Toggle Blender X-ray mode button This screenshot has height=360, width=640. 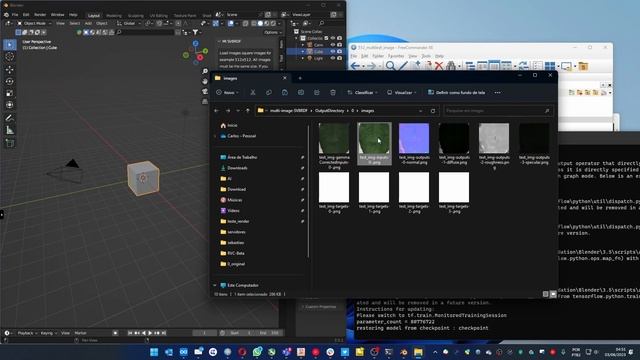click(x=246, y=23)
